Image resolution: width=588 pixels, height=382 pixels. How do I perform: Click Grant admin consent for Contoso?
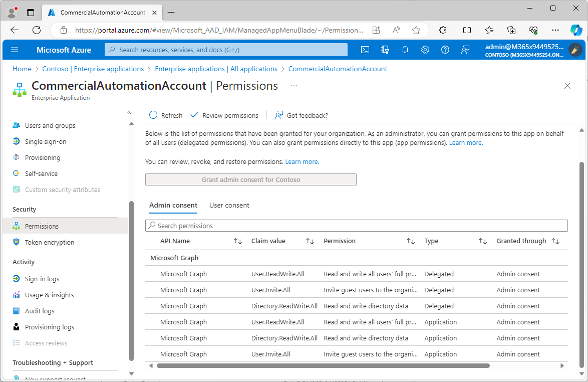(250, 179)
